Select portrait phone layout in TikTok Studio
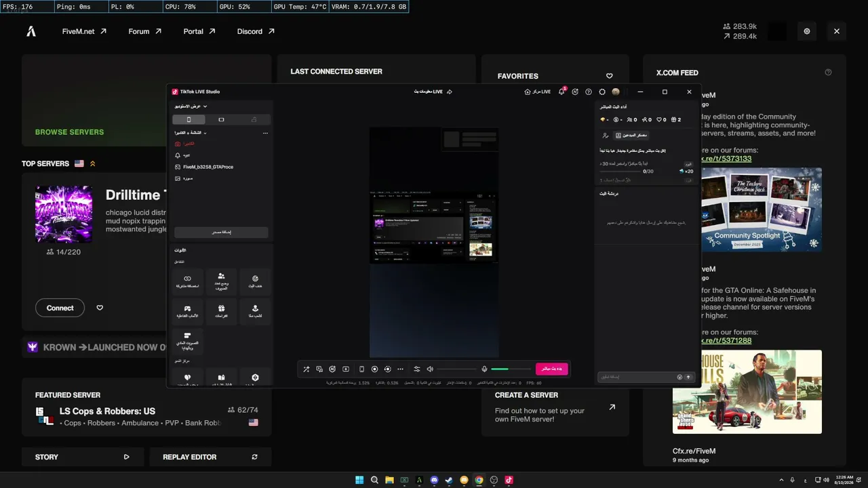 pos(189,119)
